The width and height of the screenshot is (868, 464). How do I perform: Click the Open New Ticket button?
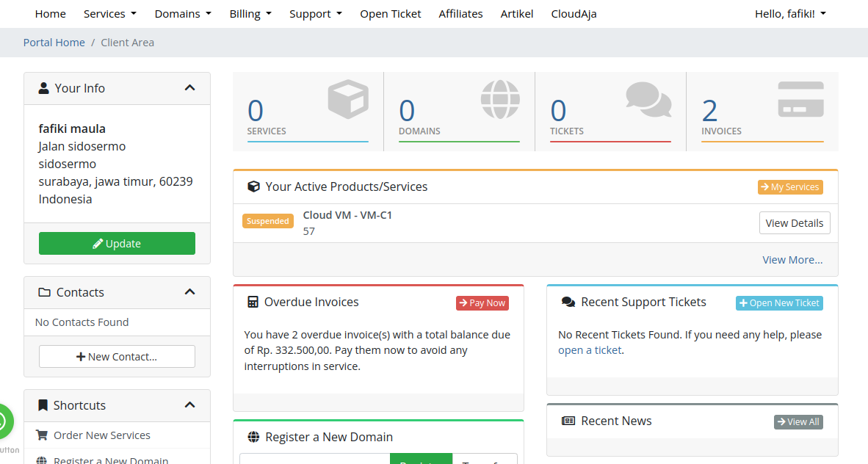click(x=779, y=303)
